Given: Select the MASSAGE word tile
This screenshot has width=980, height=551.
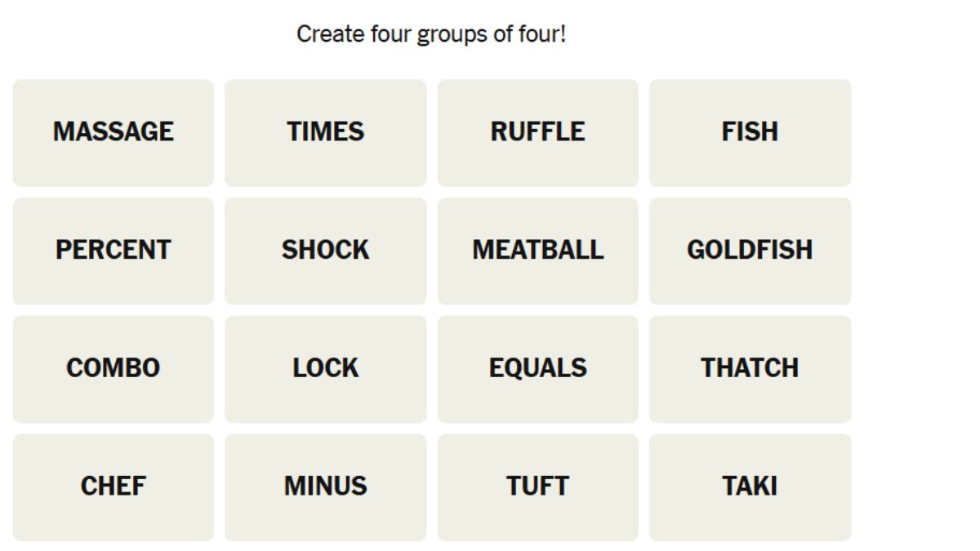Looking at the screenshot, I should (114, 132).
